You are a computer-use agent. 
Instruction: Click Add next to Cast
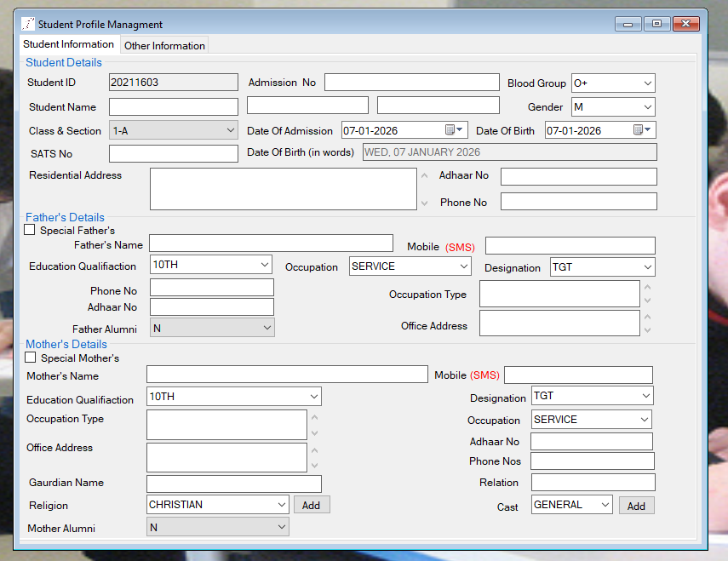(636, 504)
